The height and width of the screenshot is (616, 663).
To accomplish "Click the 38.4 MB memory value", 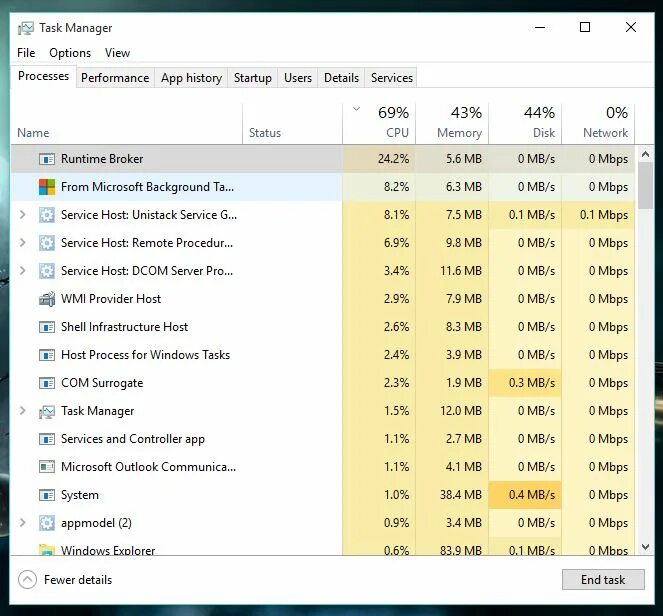I will (x=460, y=495).
